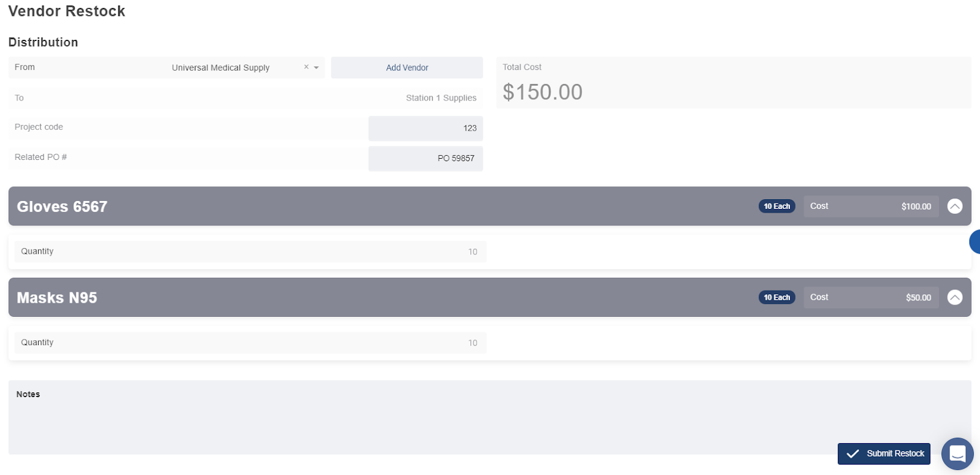Click the Related PO # input field

tap(426, 158)
